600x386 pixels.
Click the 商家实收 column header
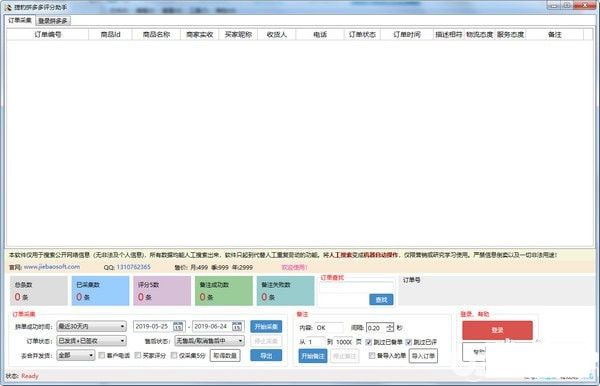pos(199,34)
